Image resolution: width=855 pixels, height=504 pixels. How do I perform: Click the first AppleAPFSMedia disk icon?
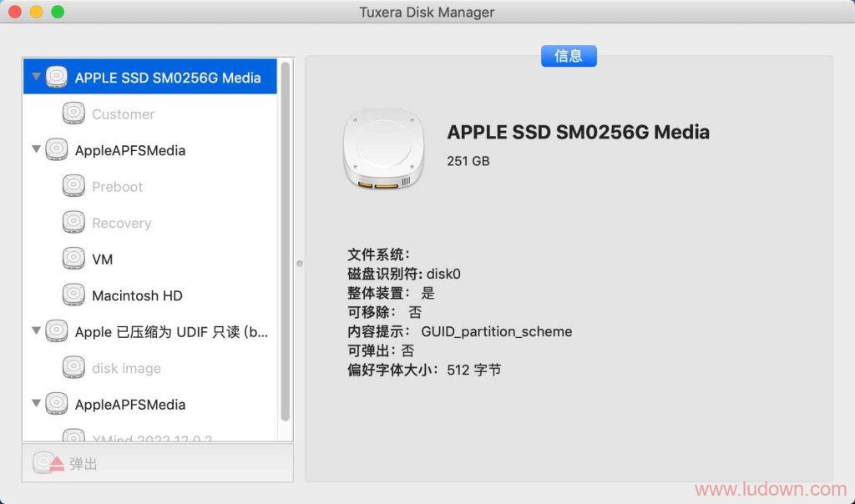[57, 149]
